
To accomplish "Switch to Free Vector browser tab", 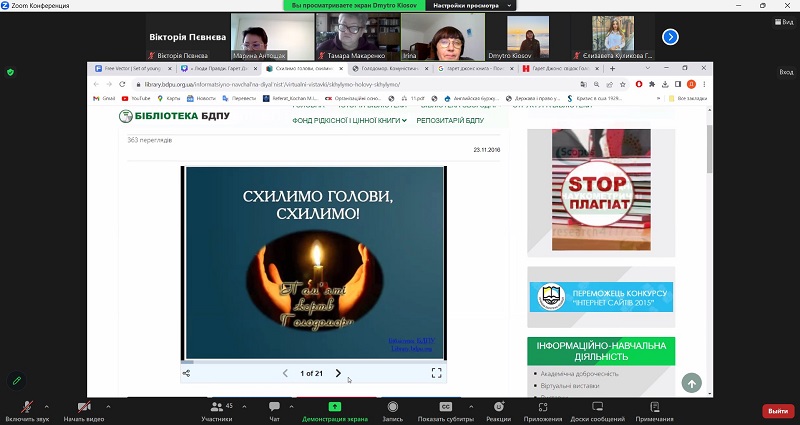I will pyautogui.click(x=133, y=68).
